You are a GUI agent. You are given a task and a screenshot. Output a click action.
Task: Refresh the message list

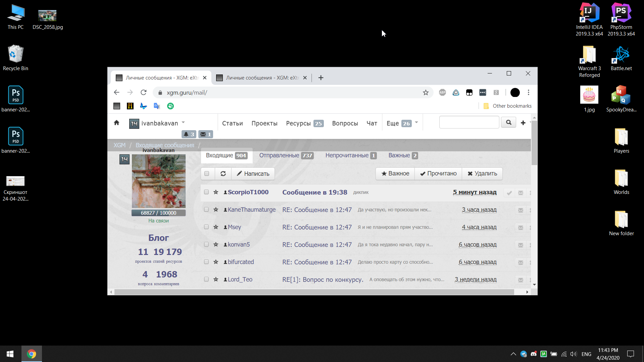click(x=223, y=173)
